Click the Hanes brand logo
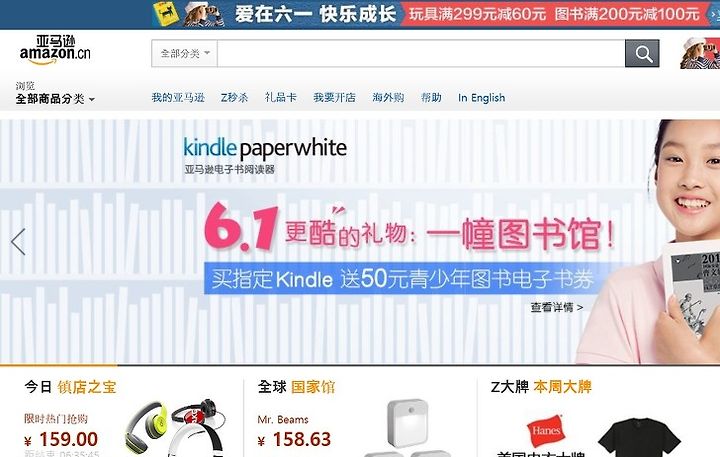This screenshot has height=457, width=720. 546,431
